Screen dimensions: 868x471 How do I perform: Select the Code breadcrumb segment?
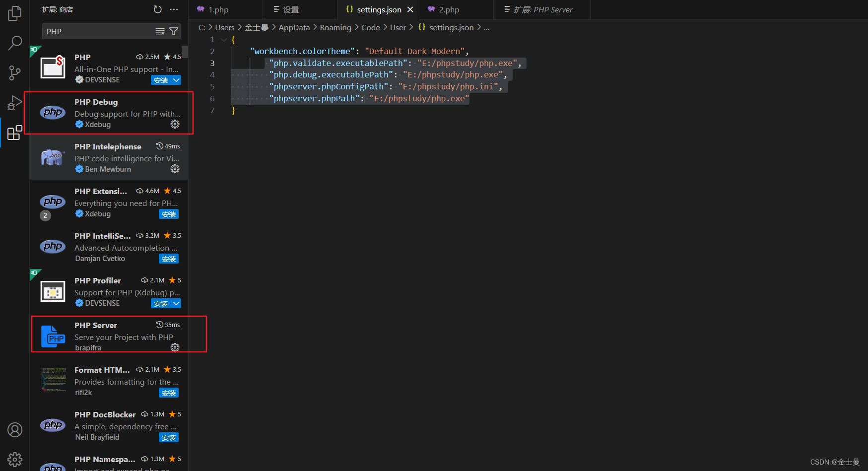point(371,28)
